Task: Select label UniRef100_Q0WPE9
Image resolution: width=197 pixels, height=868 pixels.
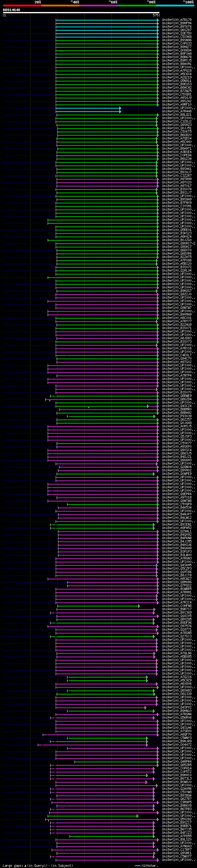Action: coord(177,474)
